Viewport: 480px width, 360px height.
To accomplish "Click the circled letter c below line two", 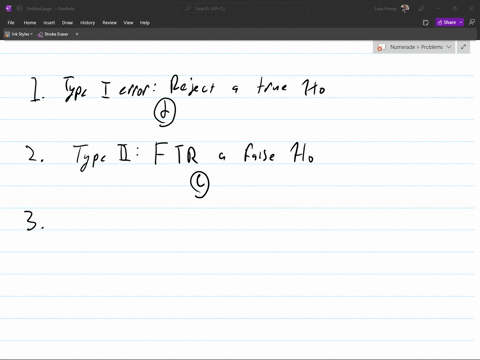I will point(200,184).
